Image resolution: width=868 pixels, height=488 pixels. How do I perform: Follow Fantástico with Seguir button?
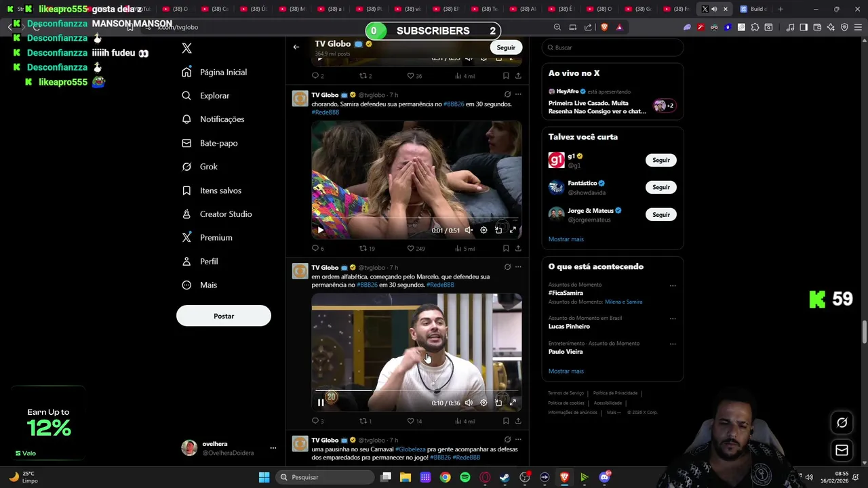661,188
